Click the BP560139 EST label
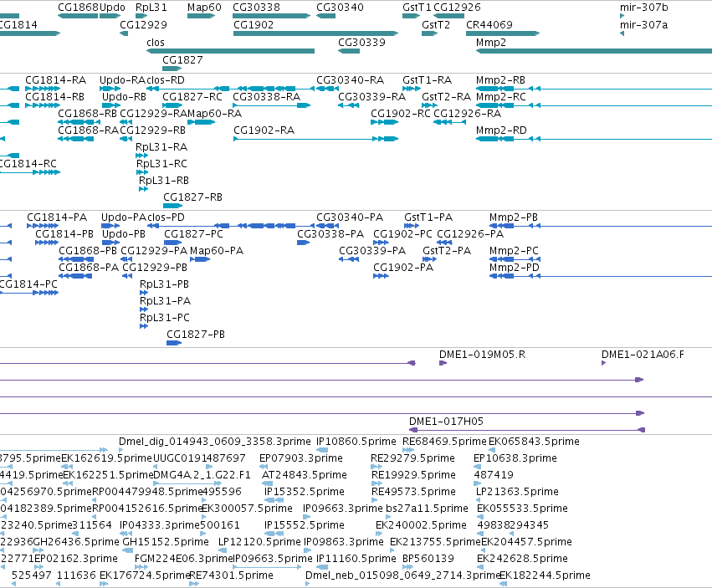Screen dimensions: 712x588 [428, 559]
